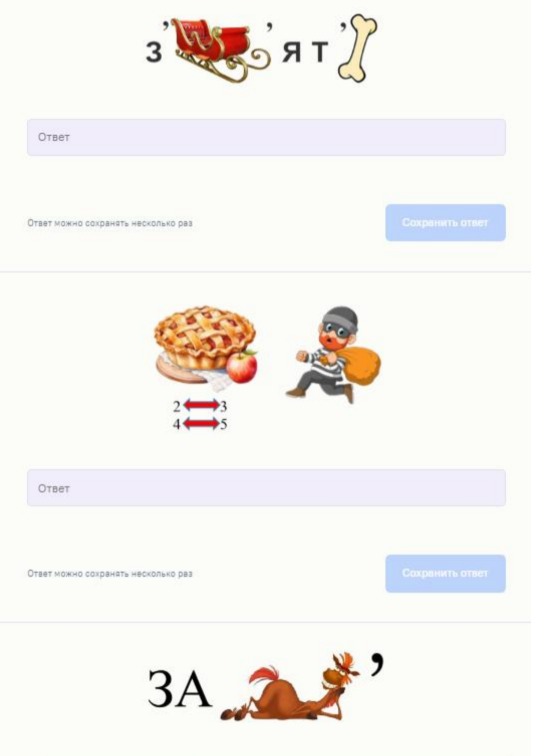Click the letter З before the sleigh
Viewport: 545px width, 756px height.
(154, 52)
